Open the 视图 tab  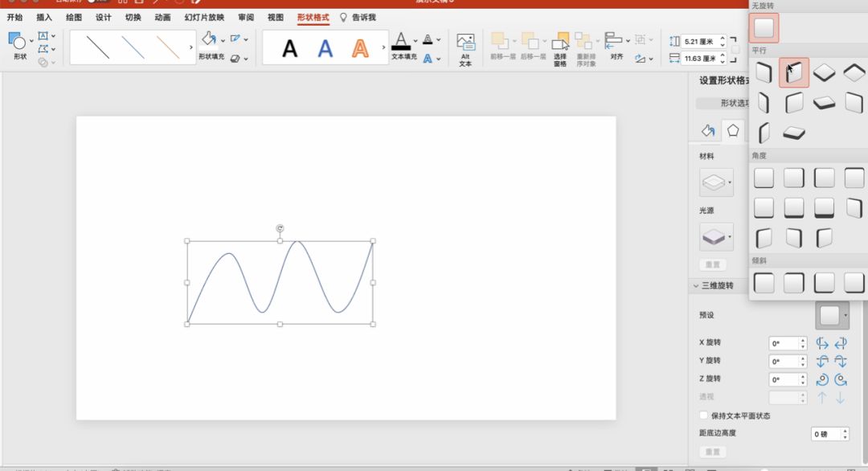276,17
